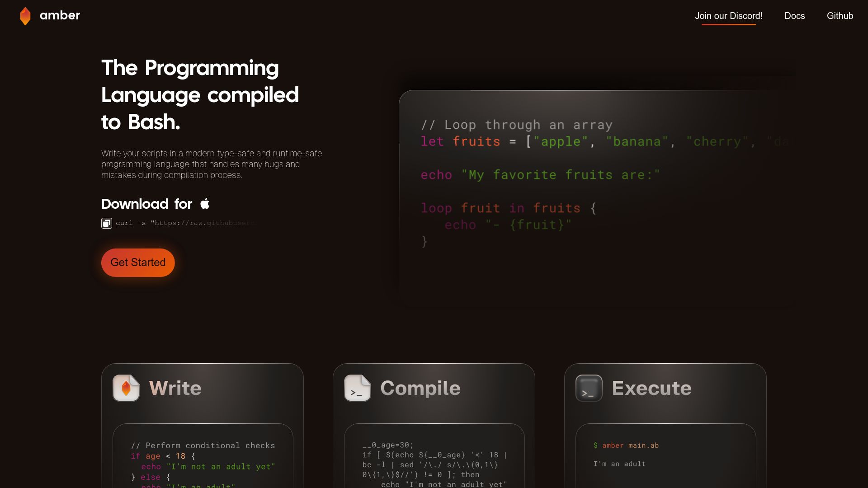Open the Github navigation link

[840, 16]
